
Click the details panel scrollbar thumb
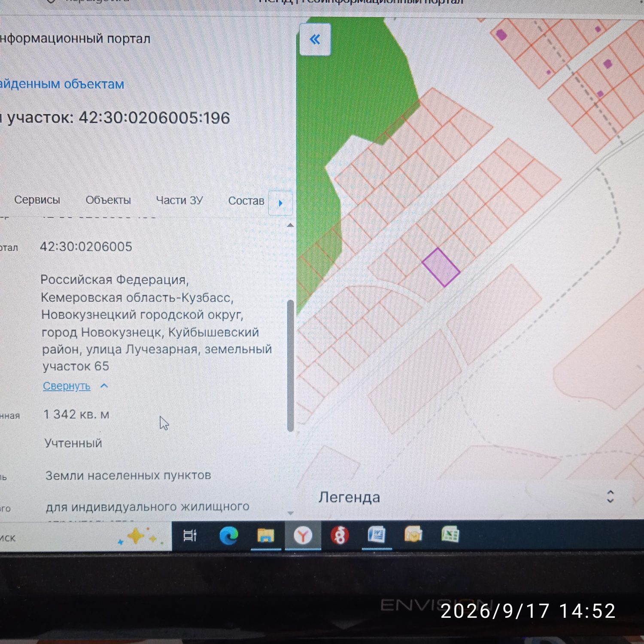point(290,365)
